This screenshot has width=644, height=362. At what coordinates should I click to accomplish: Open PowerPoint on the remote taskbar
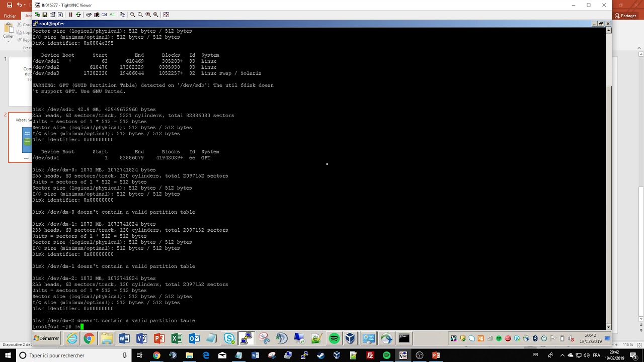point(159,338)
